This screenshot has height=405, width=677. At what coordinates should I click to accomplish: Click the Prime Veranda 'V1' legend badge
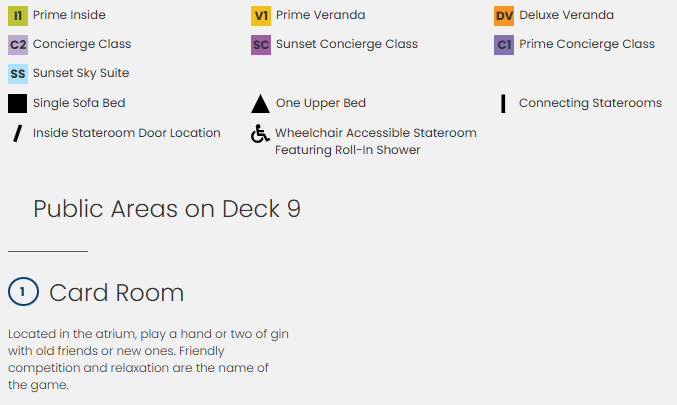pos(260,16)
